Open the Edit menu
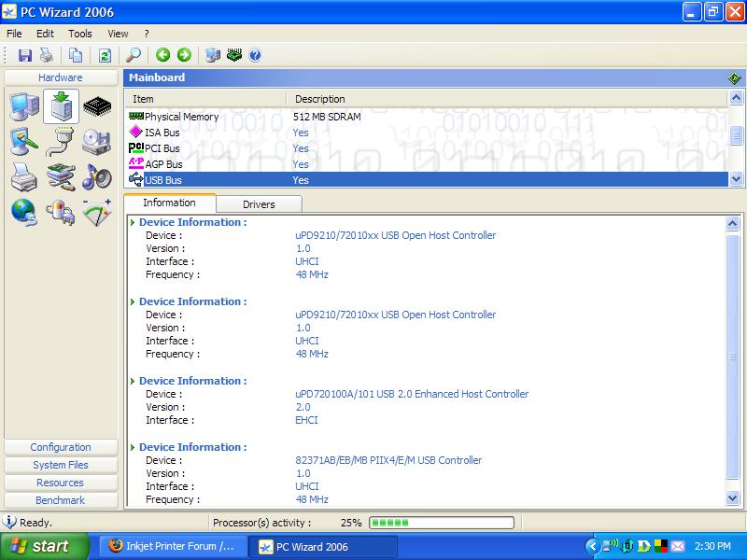The width and height of the screenshot is (747, 560). pos(45,34)
